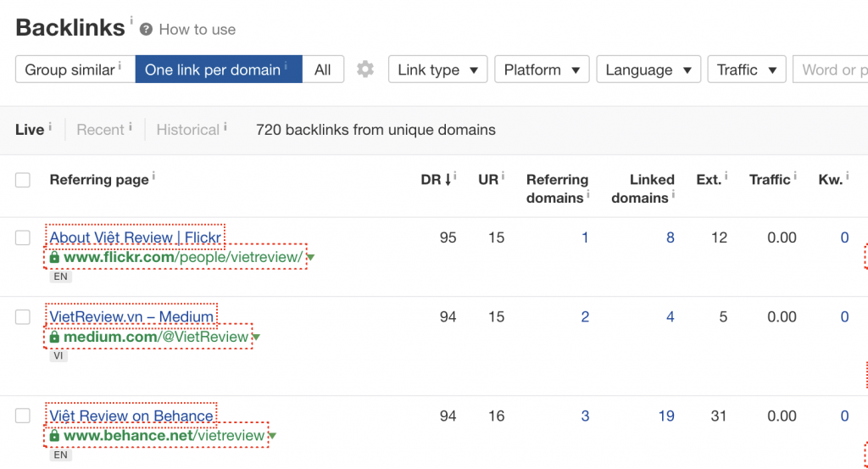
Task: Open the Link type dropdown
Action: click(x=438, y=70)
